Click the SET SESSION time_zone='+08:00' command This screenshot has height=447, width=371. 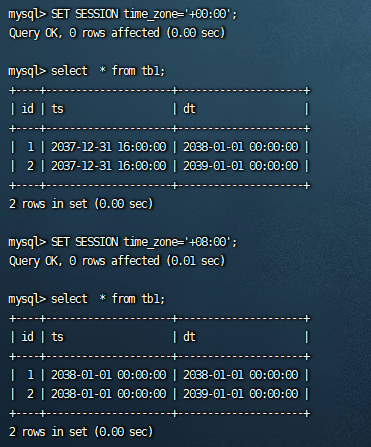pos(144,242)
